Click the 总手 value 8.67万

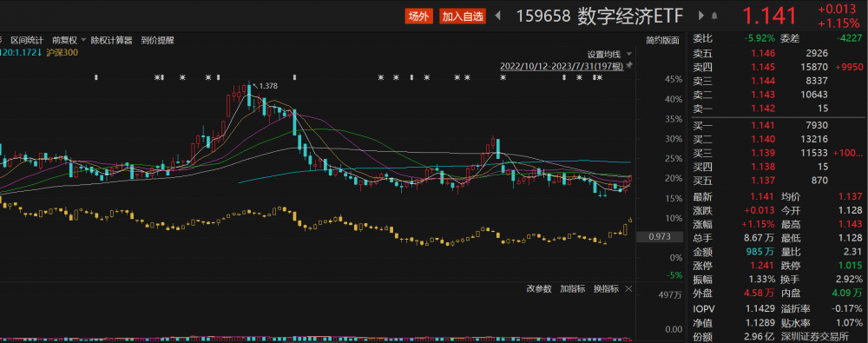759,238
